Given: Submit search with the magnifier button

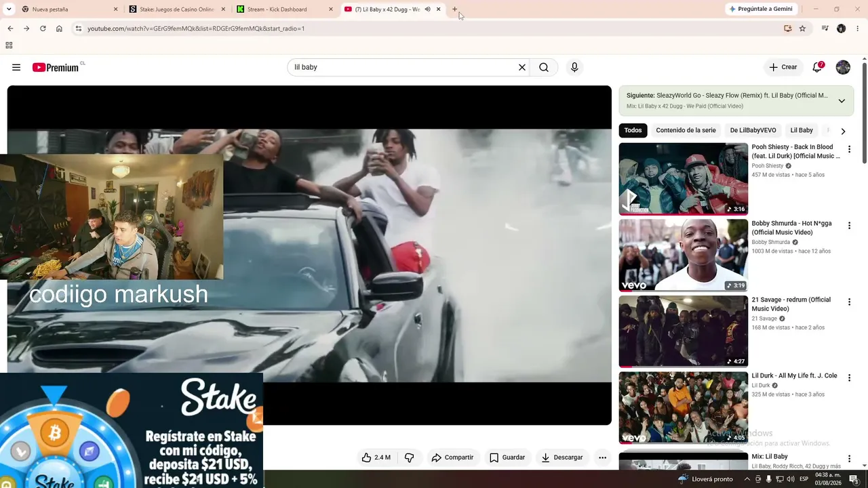Looking at the screenshot, I should [544, 67].
